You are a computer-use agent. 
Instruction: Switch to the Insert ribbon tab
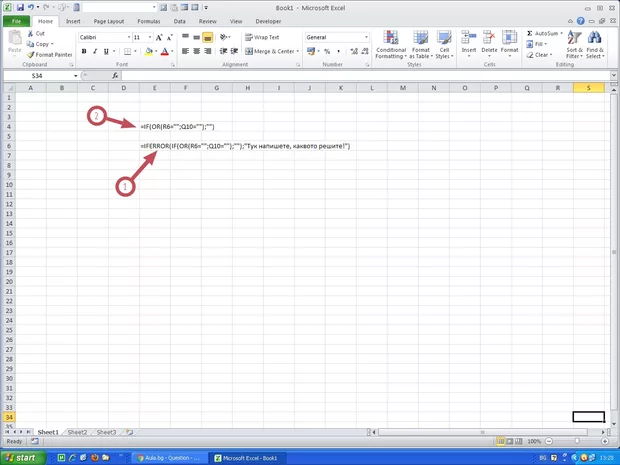tap(73, 21)
